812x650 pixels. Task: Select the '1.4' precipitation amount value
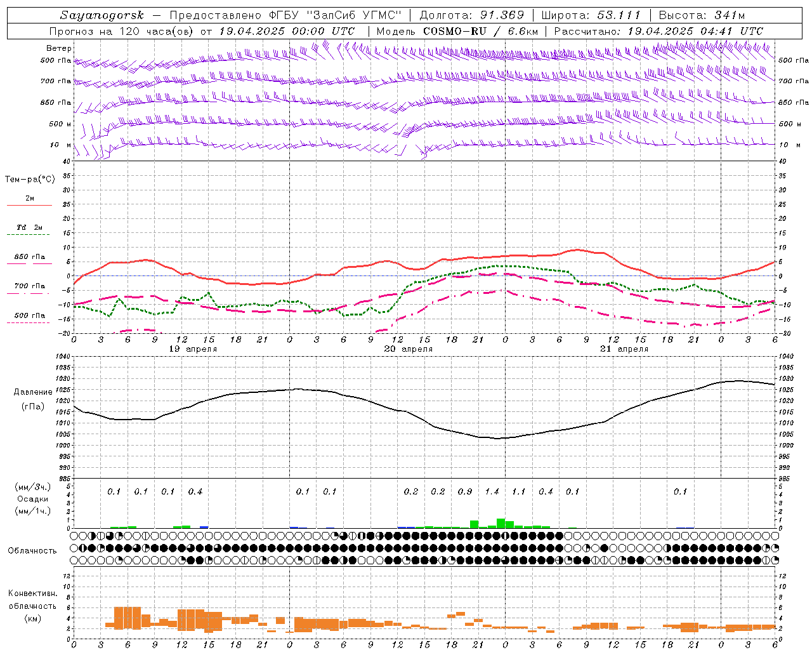tap(492, 491)
